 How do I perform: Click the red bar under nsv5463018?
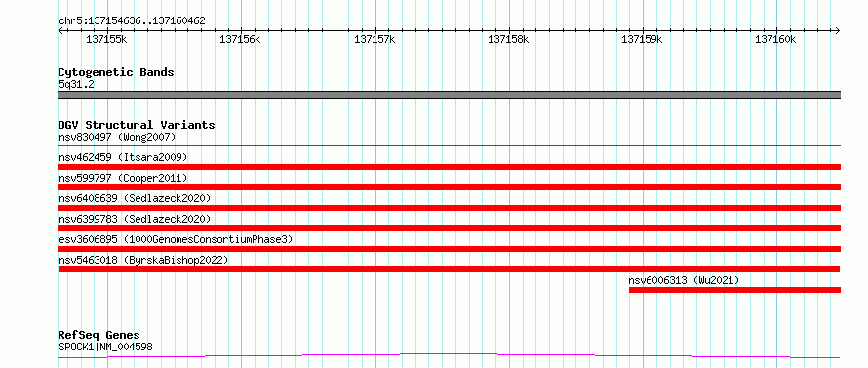click(449, 269)
